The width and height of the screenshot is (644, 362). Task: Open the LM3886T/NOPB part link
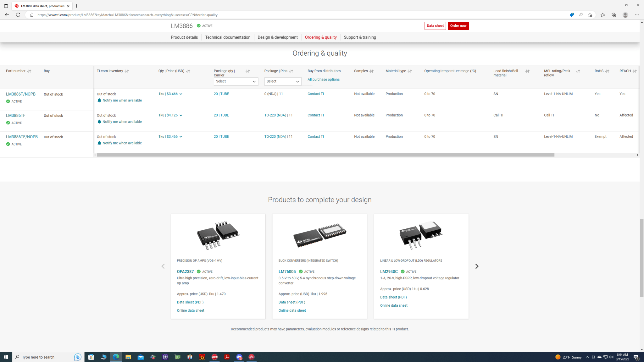click(x=21, y=94)
